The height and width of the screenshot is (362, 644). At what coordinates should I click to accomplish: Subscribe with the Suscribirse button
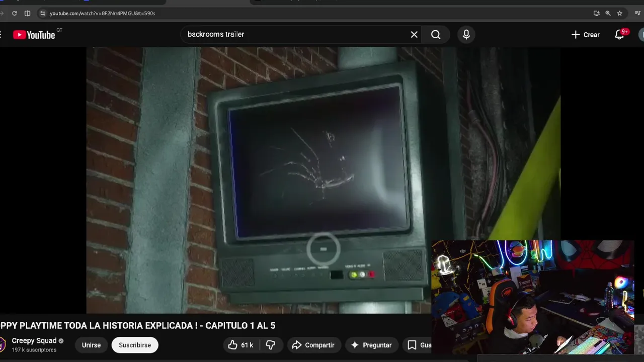[135, 345]
